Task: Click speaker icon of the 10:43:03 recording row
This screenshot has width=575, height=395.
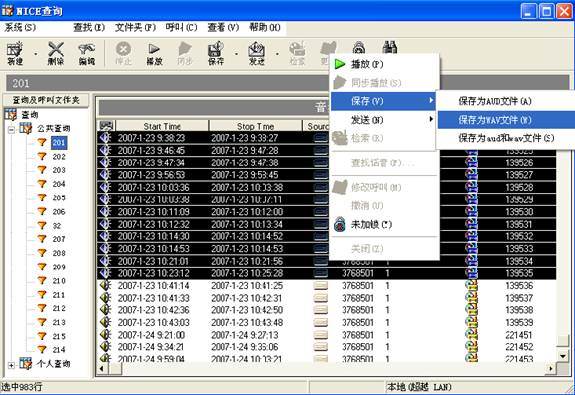Action: pos(106,322)
